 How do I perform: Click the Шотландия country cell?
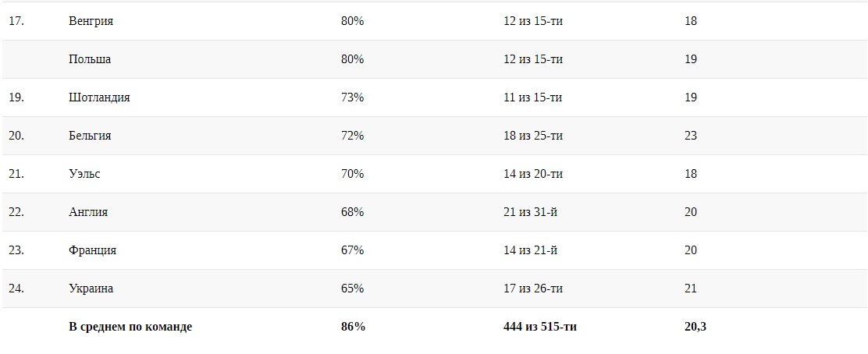click(99, 97)
